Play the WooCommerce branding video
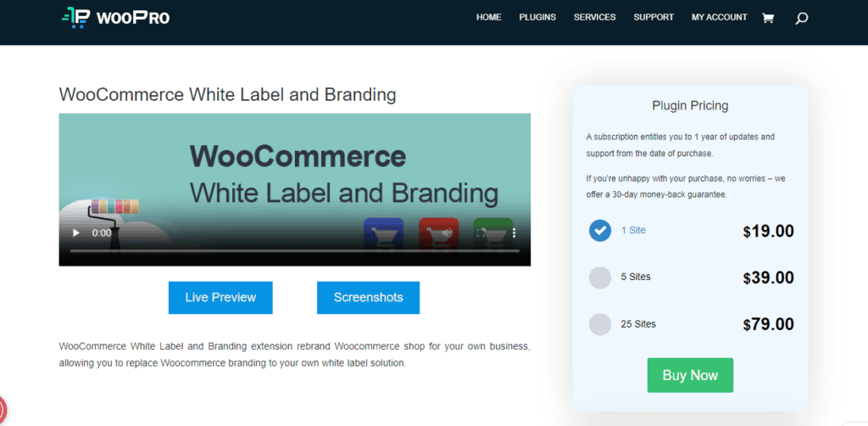This screenshot has width=868, height=426. click(x=76, y=233)
